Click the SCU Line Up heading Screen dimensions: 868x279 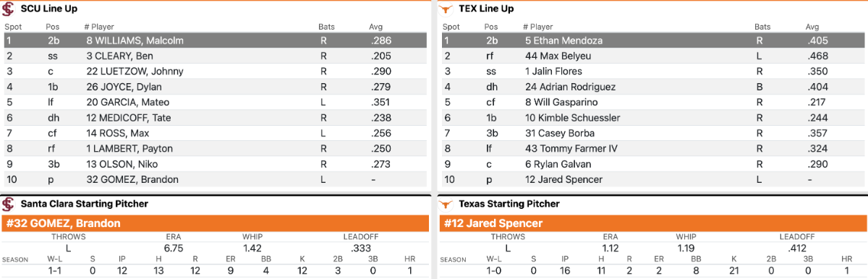pos(49,9)
